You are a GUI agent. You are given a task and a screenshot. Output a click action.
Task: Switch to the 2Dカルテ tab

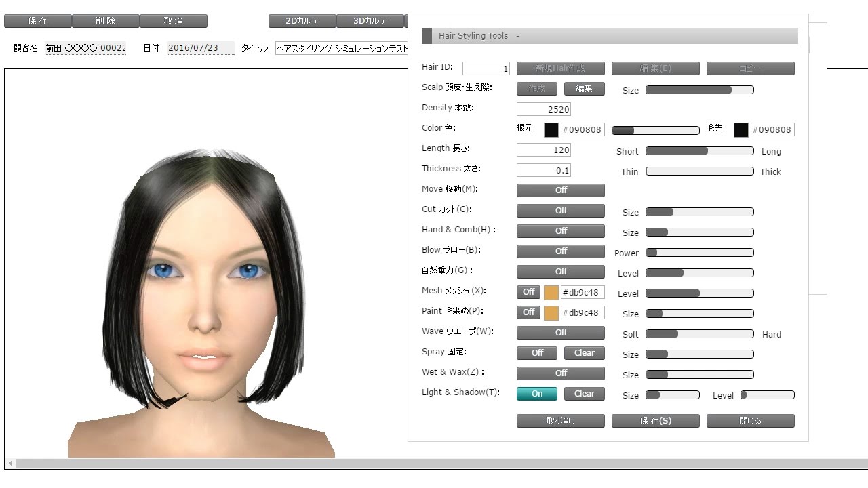coord(302,21)
